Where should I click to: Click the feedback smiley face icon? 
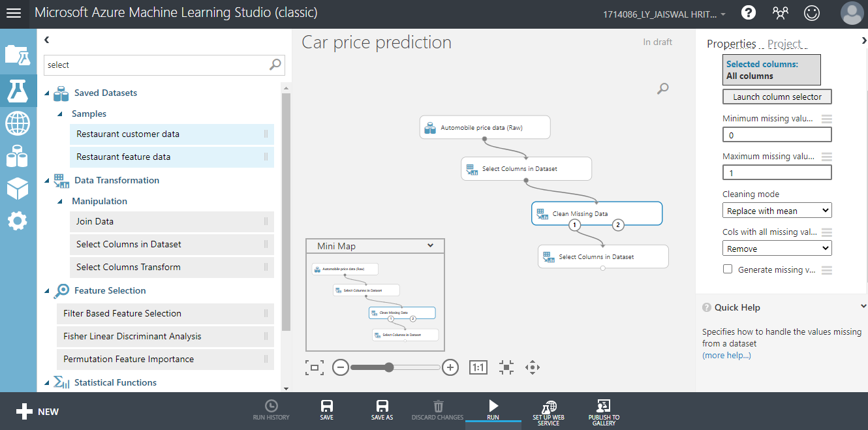click(811, 12)
